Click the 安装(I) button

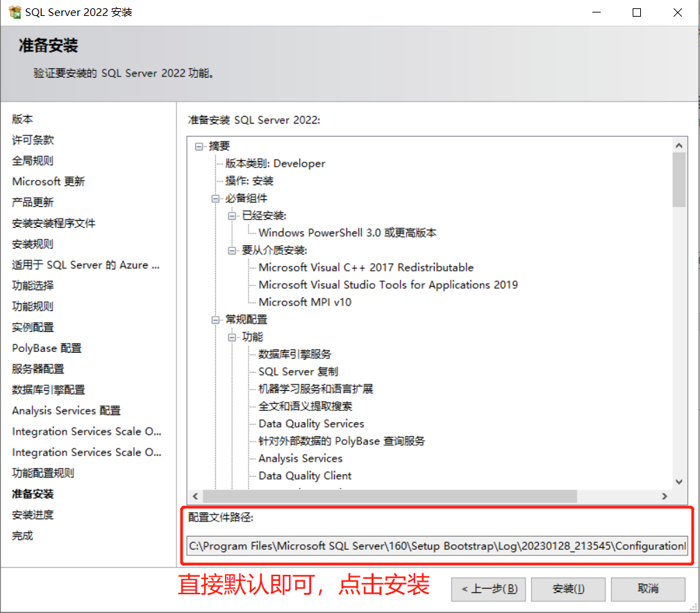[568, 589]
